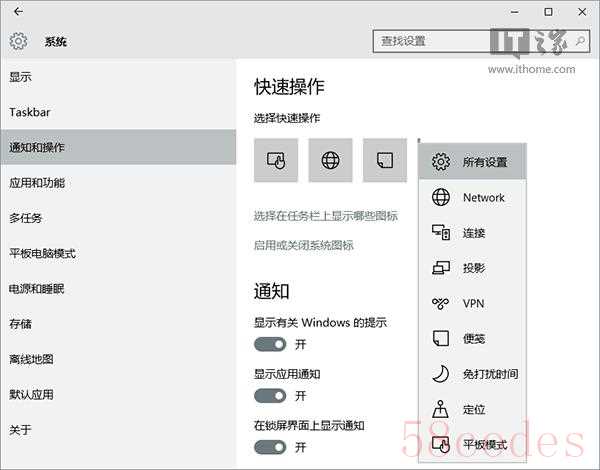The width and height of the screenshot is (600, 470).
Task: Choose VPN option in dropdown list
Action: pyautogui.click(x=472, y=303)
